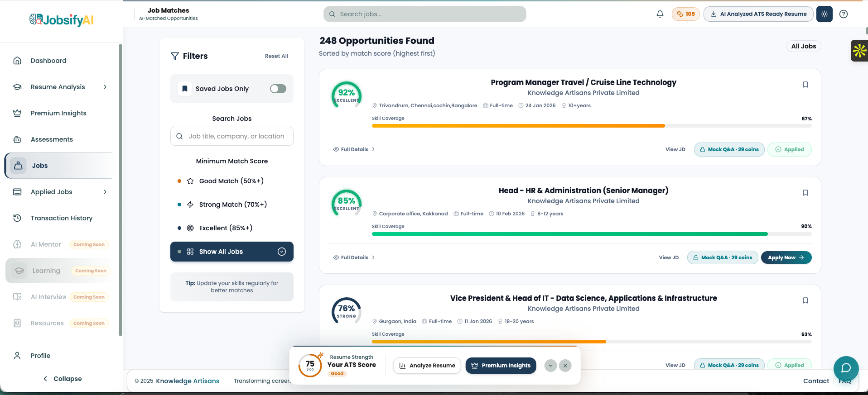868x395 pixels.
Task: Select the Jobs menu item
Action: coord(59,166)
